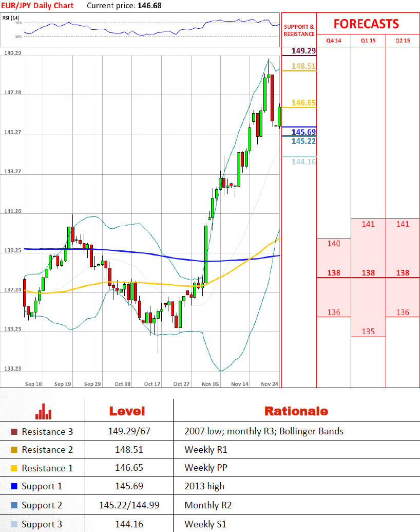
Task: Select the Support 3 row label
Action: tap(42, 524)
